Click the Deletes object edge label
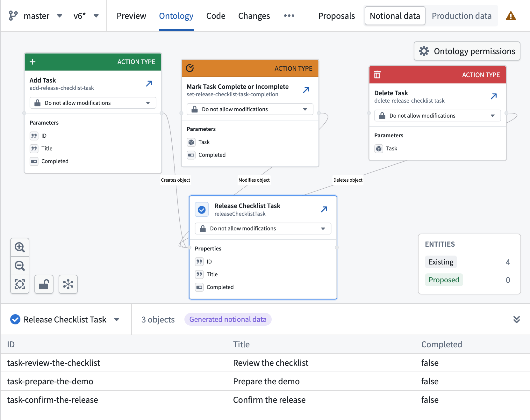Screen dimensions: 530x420 348,180
